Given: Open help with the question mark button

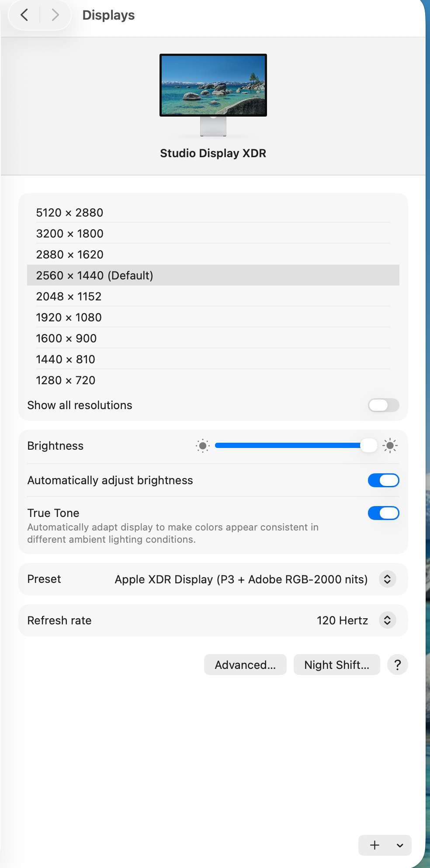Looking at the screenshot, I should pyautogui.click(x=398, y=665).
